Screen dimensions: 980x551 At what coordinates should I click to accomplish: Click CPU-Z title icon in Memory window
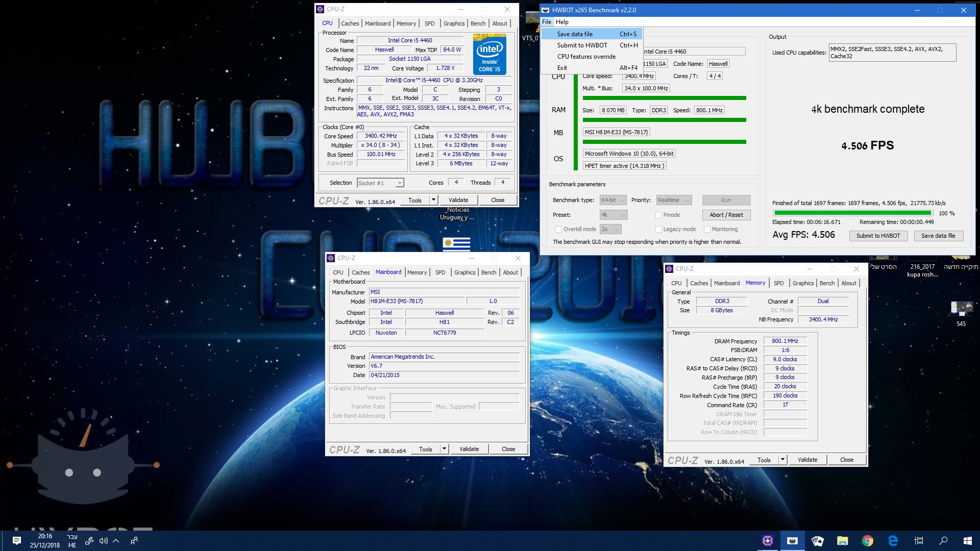(x=669, y=269)
